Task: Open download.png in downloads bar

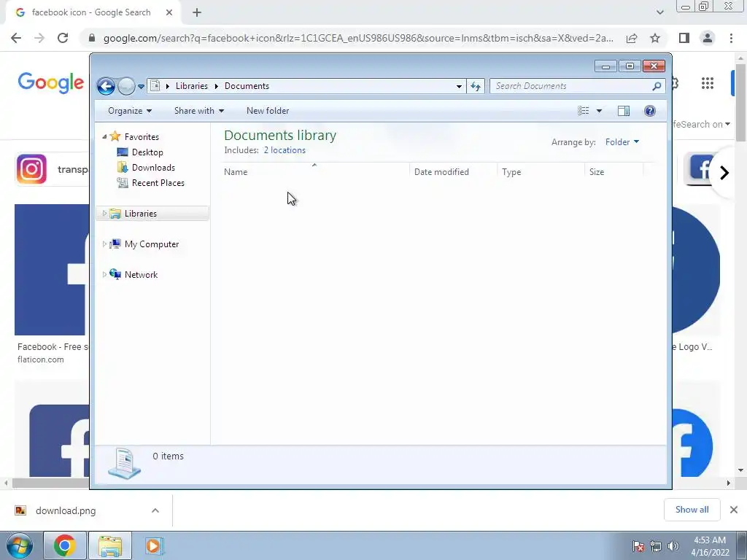Action: pyautogui.click(x=66, y=511)
